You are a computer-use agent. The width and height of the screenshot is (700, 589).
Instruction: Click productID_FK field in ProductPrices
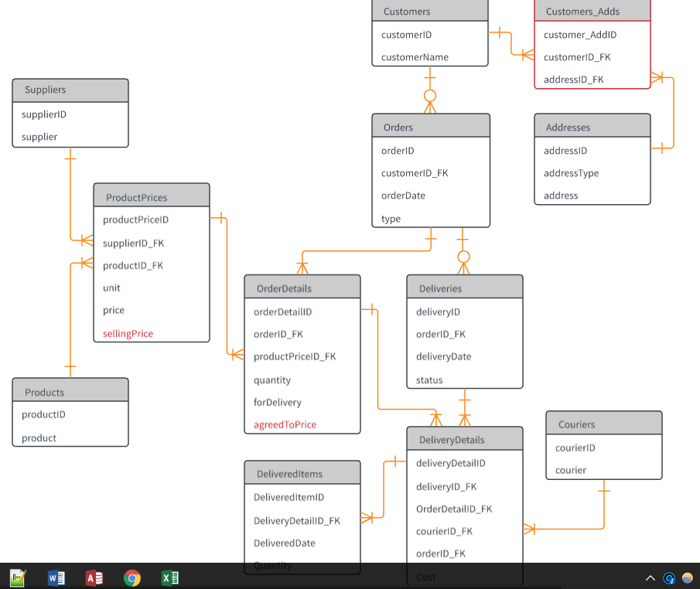pos(133,265)
